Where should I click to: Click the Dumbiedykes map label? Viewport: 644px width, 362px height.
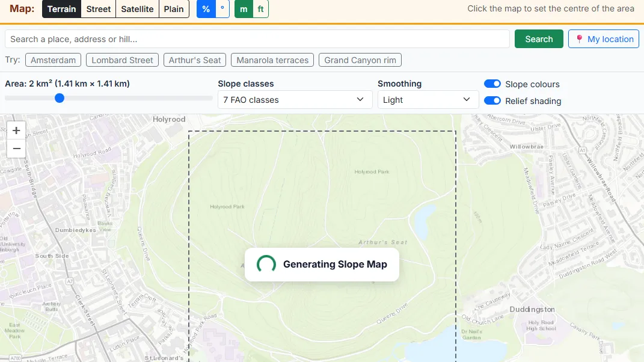tap(76, 230)
